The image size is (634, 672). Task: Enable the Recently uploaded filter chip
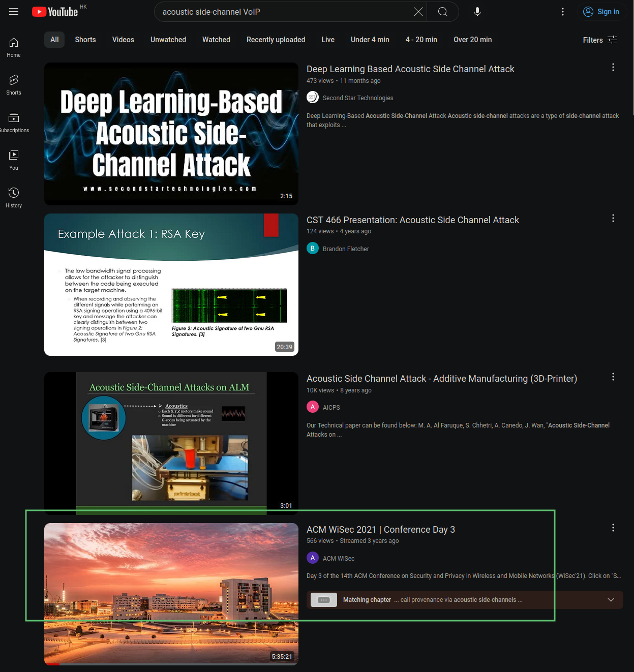coord(276,40)
